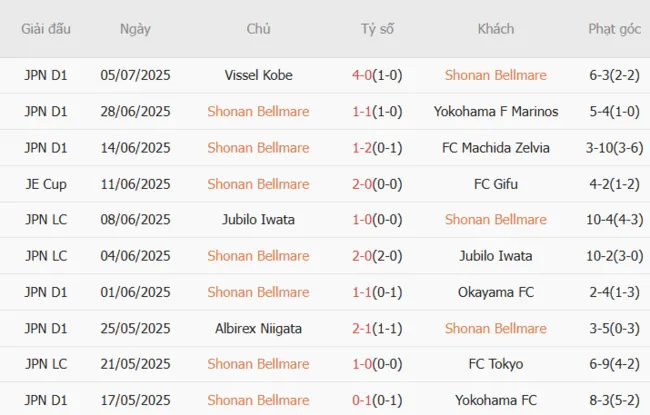
Task: Select Yokohama F Marinos away team
Action: pyautogui.click(x=495, y=111)
